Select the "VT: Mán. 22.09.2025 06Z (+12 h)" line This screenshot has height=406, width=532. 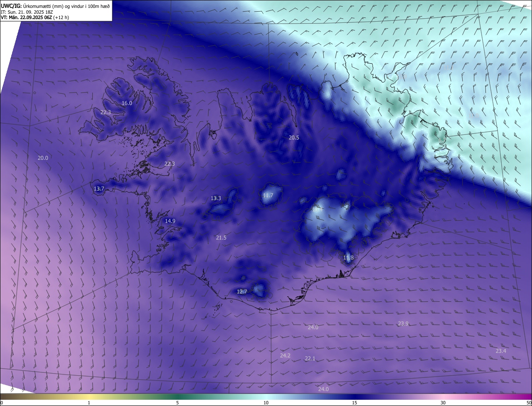35,17
